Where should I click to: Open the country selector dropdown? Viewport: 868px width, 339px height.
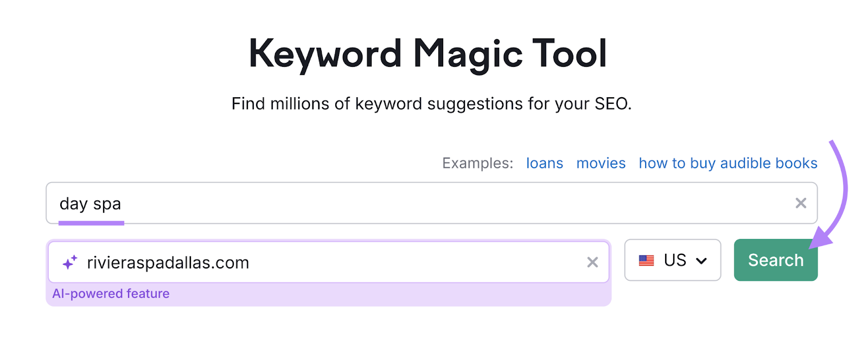673,260
